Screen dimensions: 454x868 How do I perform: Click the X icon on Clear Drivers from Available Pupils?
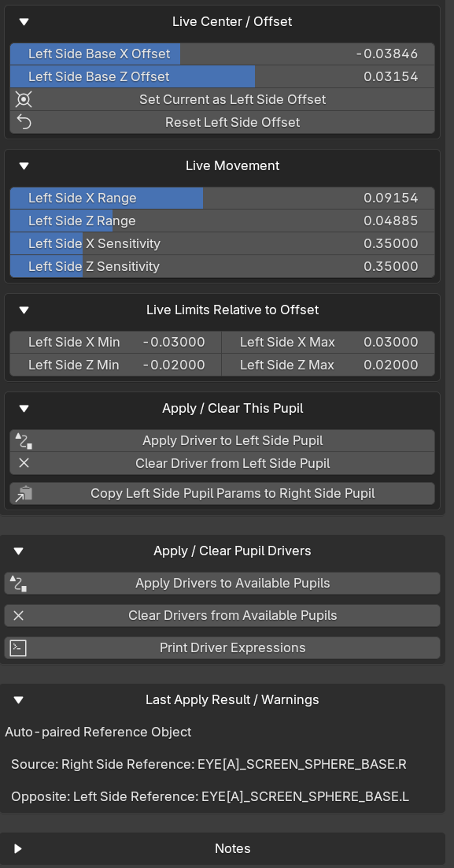tap(18, 616)
